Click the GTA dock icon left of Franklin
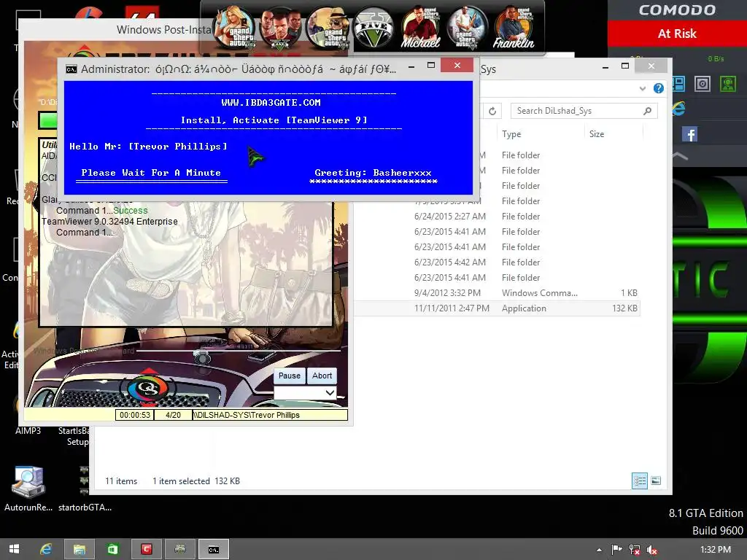This screenshot has height=560, width=747. click(x=467, y=28)
